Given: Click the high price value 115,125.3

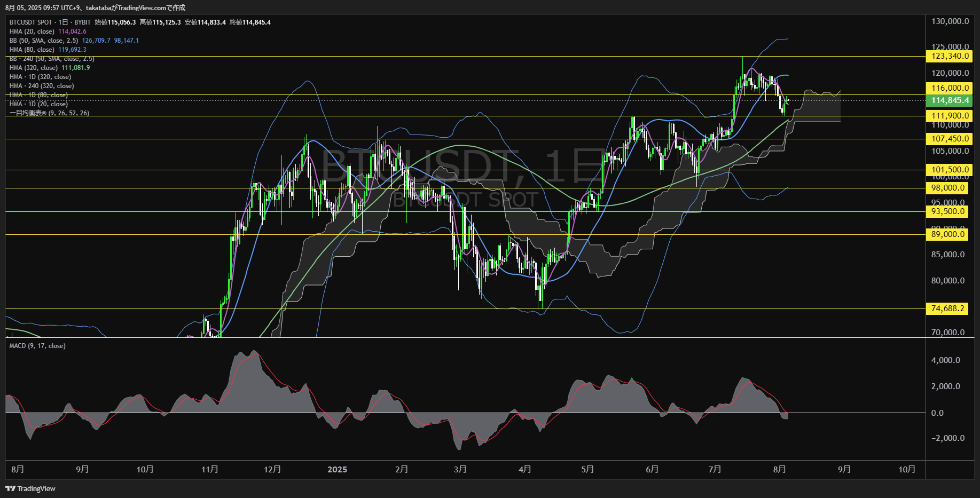Looking at the screenshot, I should (x=167, y=22).
